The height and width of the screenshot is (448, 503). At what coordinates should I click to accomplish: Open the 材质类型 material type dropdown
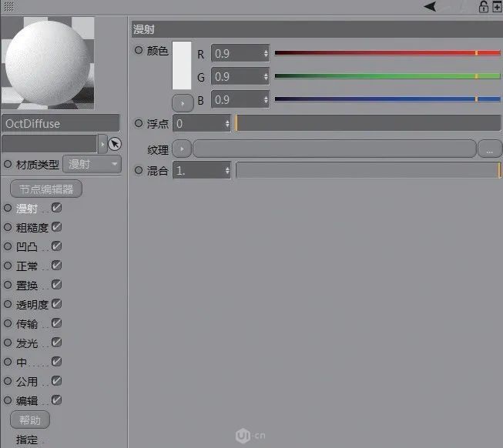[92, 164]
